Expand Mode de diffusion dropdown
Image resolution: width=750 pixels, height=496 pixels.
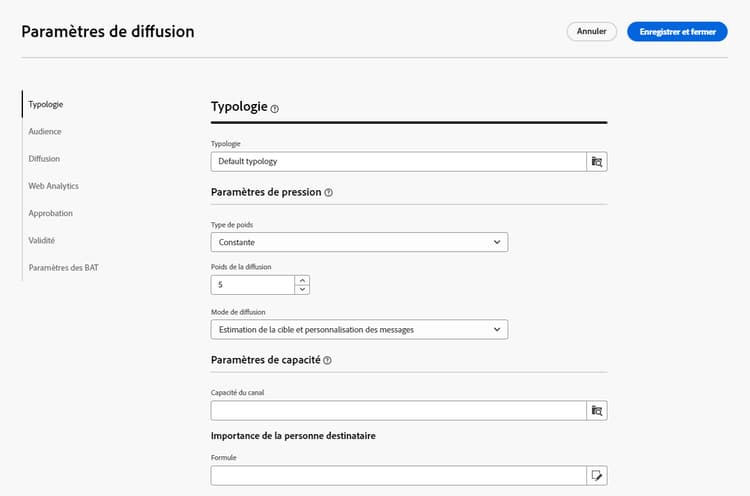pos(359,330)
